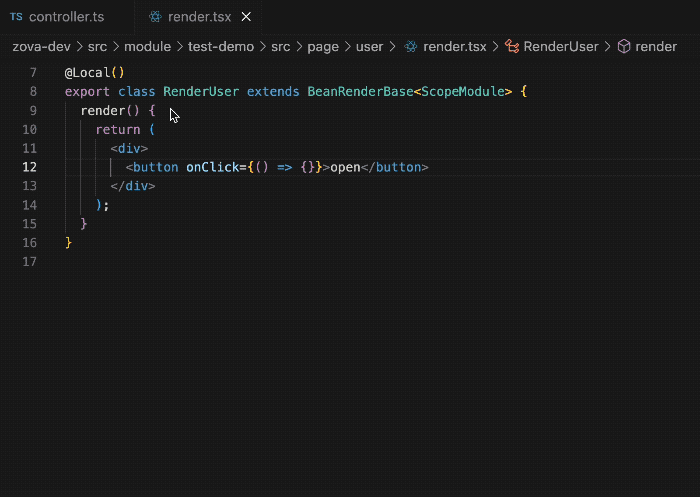Click the extends keyword on line 8
Viewport: 700px width, 497px height.
[273, 92]
